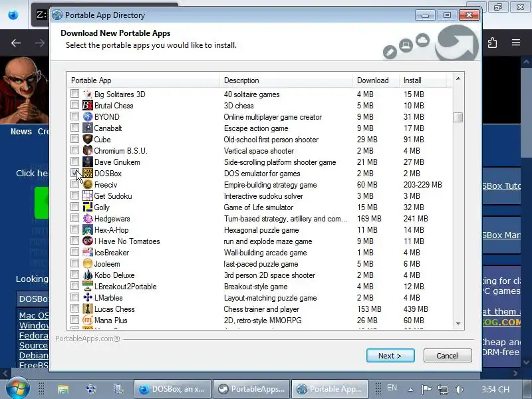Click the IceBreaker app icon
This screenshot has height=399, width=532.
click(88, 252)
